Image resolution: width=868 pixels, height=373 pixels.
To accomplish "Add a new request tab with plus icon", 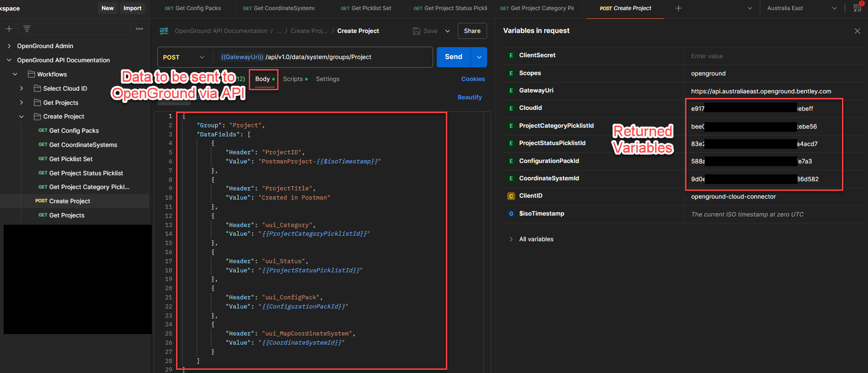I will (679, 8).
